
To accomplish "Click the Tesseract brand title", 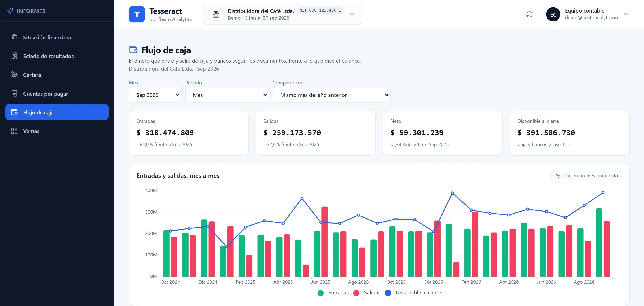I will [x=165, y=11].
